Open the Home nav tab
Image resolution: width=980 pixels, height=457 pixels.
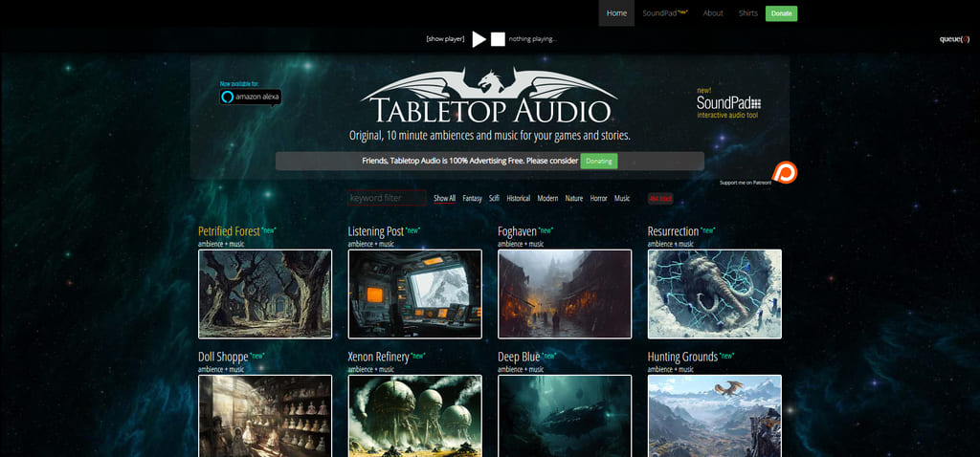pyautogui.click(x=616, y=13)
